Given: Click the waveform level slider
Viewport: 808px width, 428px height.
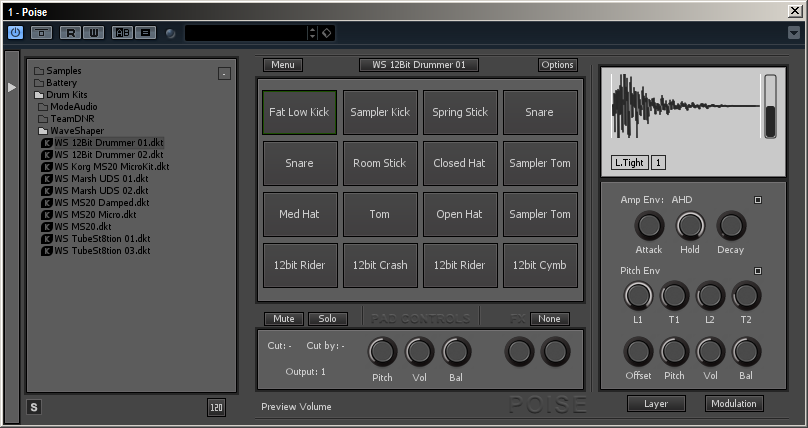Looking at the screenshot, I should [x=770, y=107].
